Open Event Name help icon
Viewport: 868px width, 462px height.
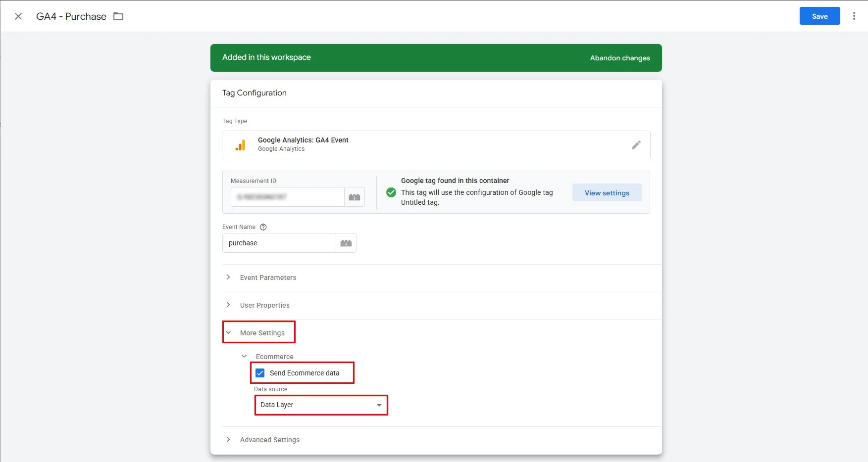263,227
